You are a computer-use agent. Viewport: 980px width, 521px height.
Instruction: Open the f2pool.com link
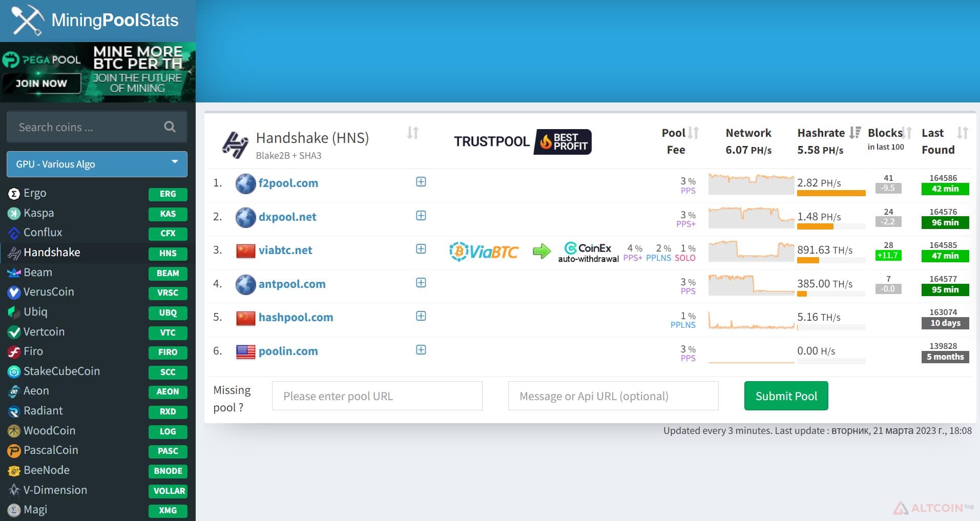click(288, 183)
